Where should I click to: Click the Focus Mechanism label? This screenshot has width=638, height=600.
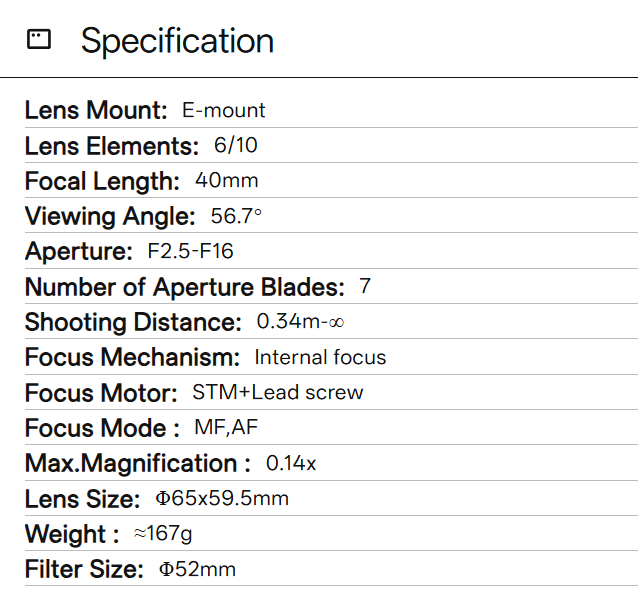(x=132, y=358)
